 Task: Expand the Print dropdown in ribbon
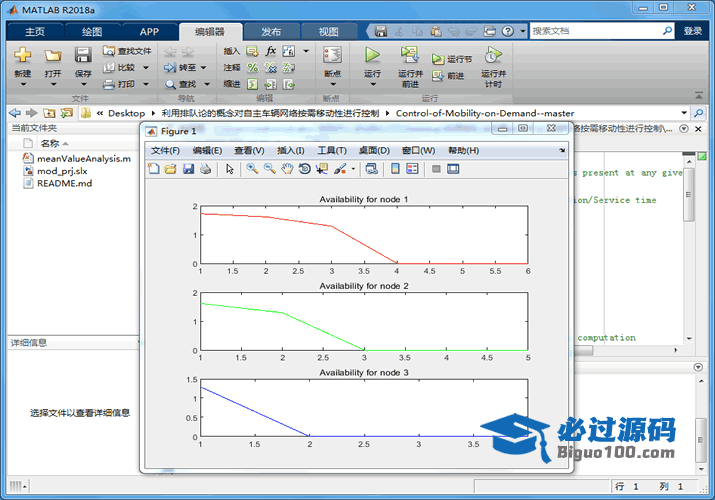tap(144, 84)
